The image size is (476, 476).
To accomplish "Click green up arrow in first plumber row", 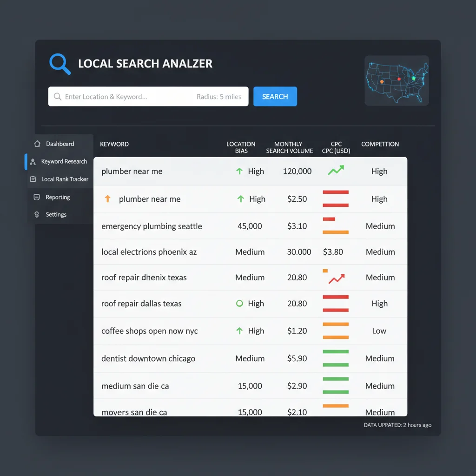I will [x=239, y=171].
